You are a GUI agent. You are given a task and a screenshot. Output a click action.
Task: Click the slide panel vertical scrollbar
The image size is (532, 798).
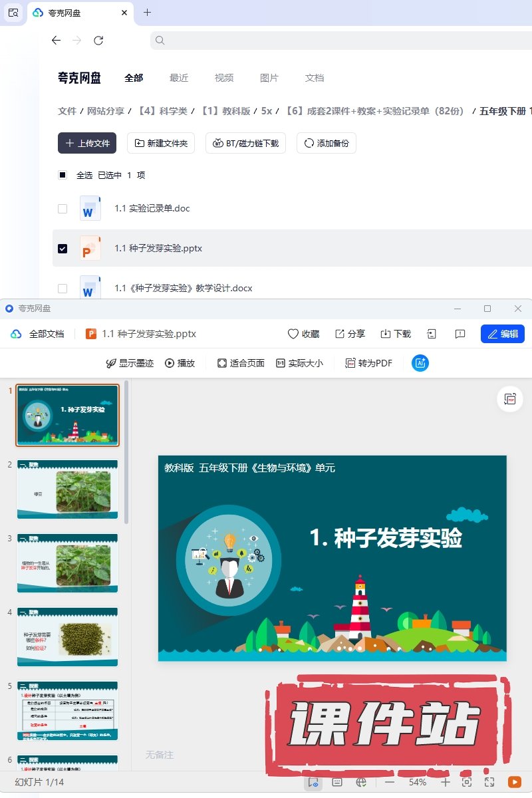click(x=126, y=452)
